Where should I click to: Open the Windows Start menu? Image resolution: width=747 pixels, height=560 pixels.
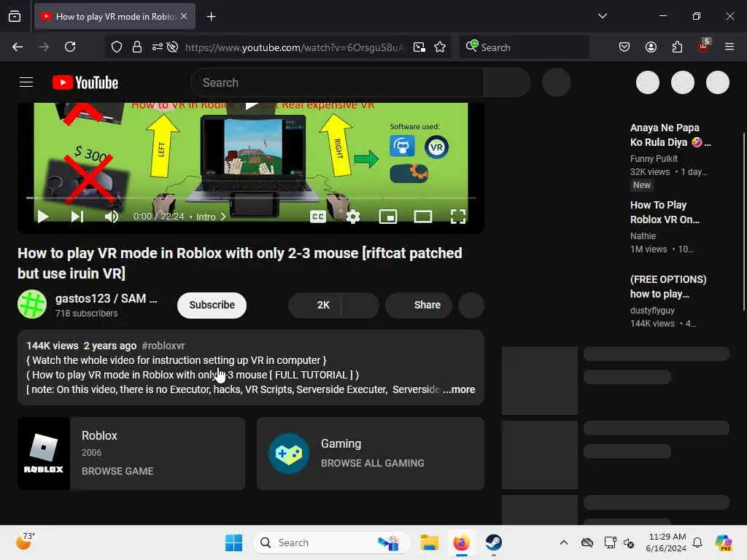pos(233,542)
